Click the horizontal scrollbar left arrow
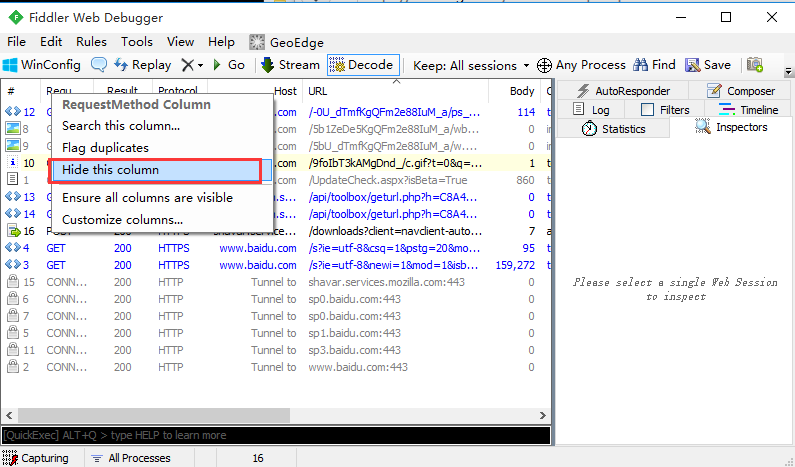 [9, 415]
